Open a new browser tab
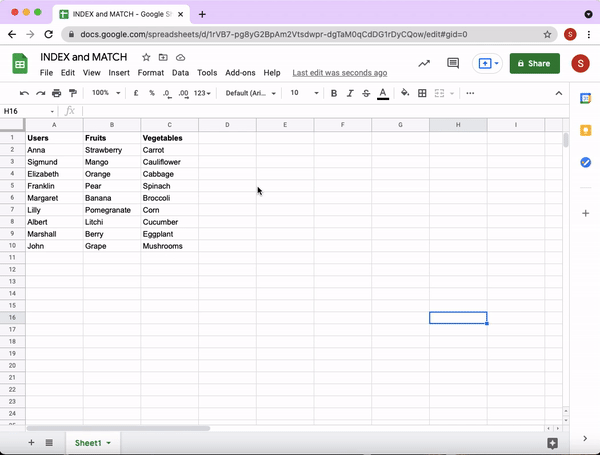 tap(202, 15)
